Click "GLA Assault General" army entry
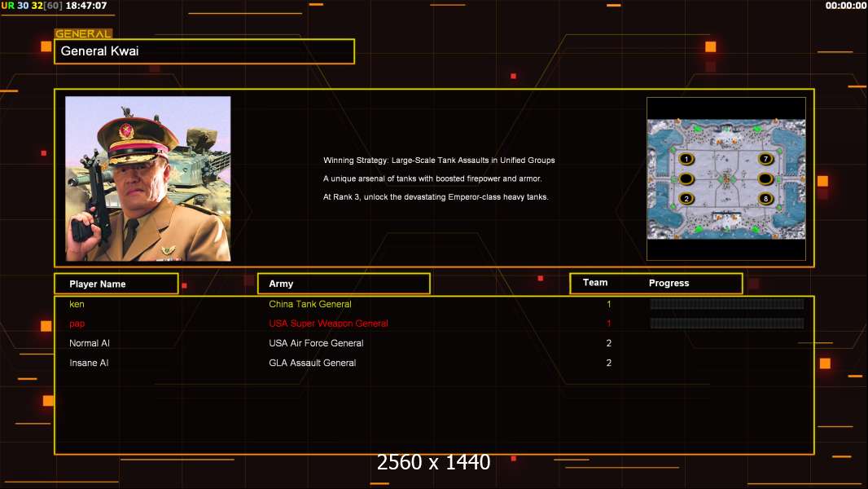 pyautogui.click(x=312, y=363)
